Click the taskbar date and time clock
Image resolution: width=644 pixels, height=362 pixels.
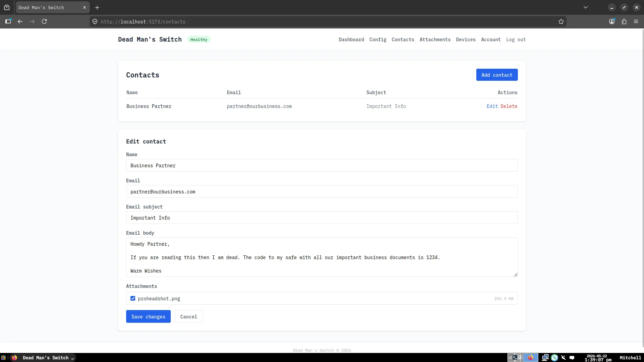(598, 358)
